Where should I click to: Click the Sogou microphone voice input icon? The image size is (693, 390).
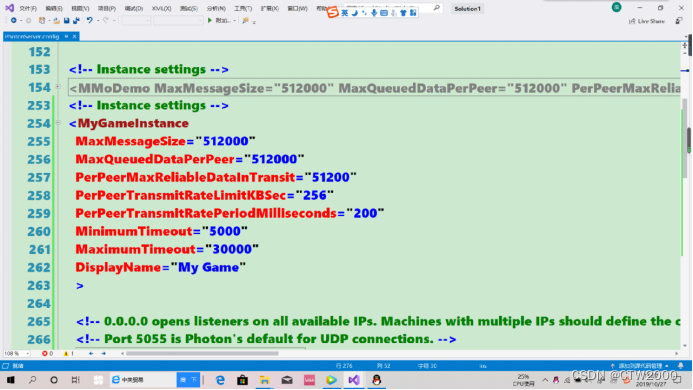click(x=374, y=13)
